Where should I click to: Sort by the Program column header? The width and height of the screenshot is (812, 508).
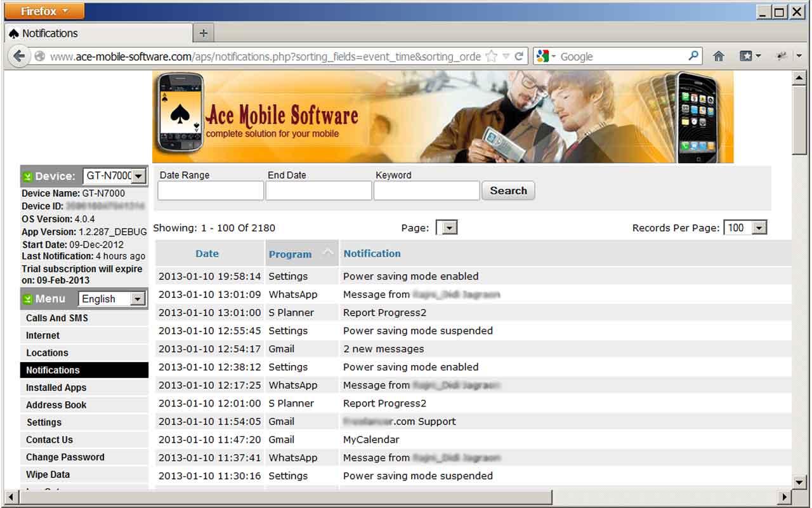[x=290, y=254]
